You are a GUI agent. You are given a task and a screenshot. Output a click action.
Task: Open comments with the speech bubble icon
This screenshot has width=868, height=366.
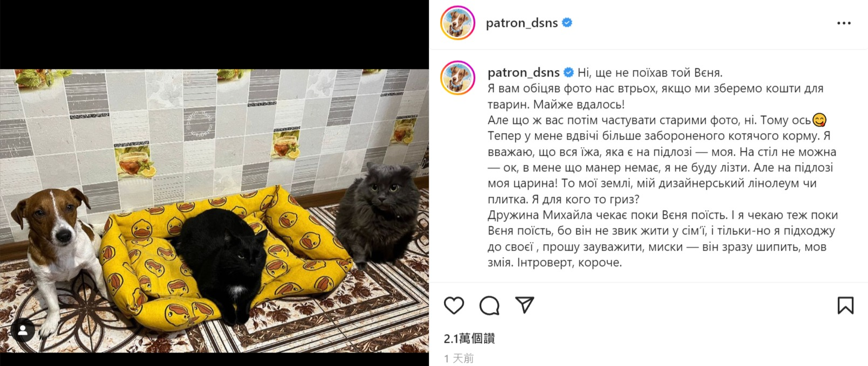coord(489,306)
